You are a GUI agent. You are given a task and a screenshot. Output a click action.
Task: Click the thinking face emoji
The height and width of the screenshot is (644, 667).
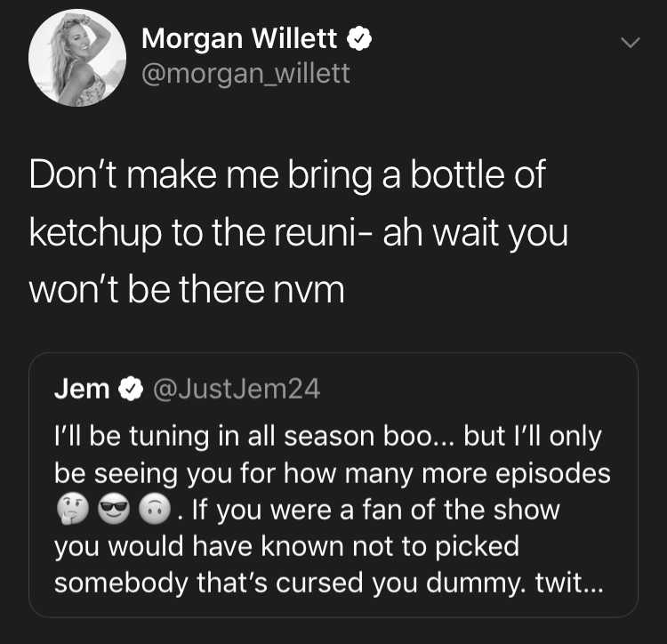click(73, 509)
